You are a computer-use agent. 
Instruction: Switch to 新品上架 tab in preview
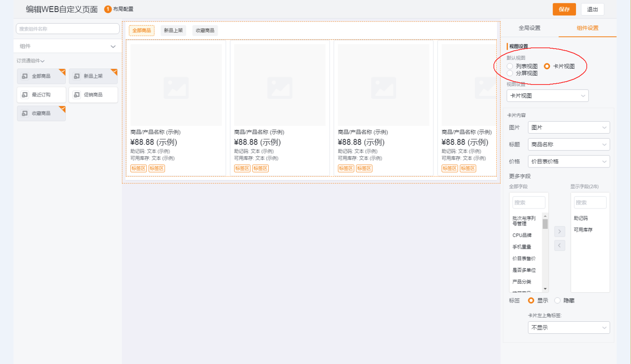pos(173,31)
